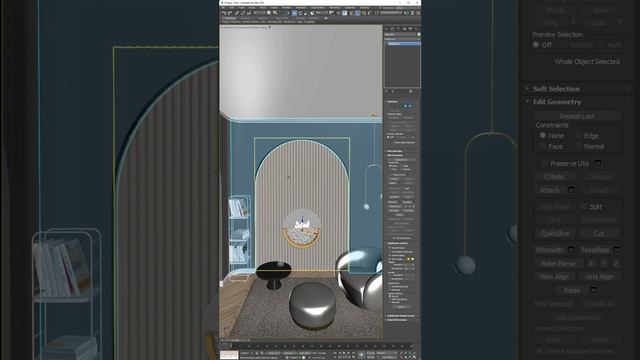Open the Modifier List dropdown
The width and height of the screenshot is (640, 360).
[402, 39]
